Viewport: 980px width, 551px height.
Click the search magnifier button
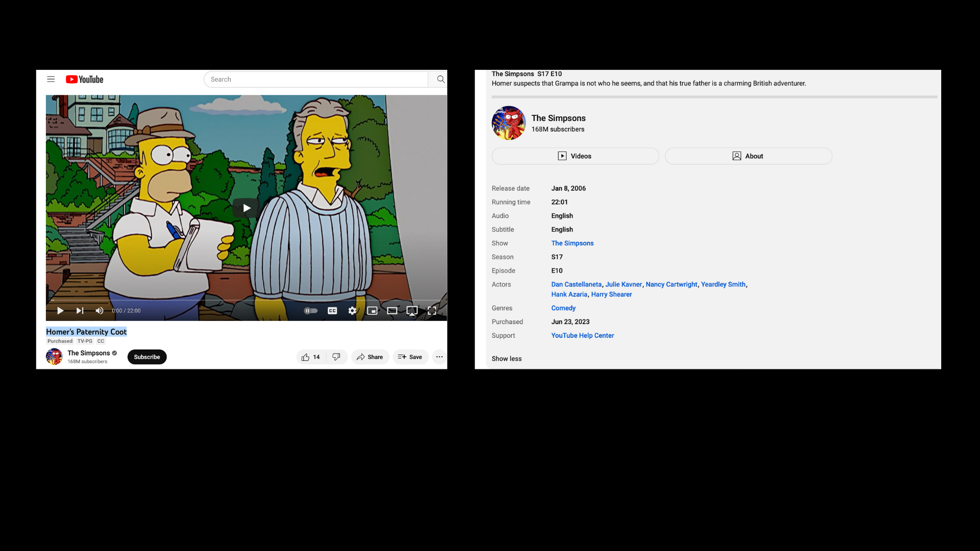coord(440,79)
